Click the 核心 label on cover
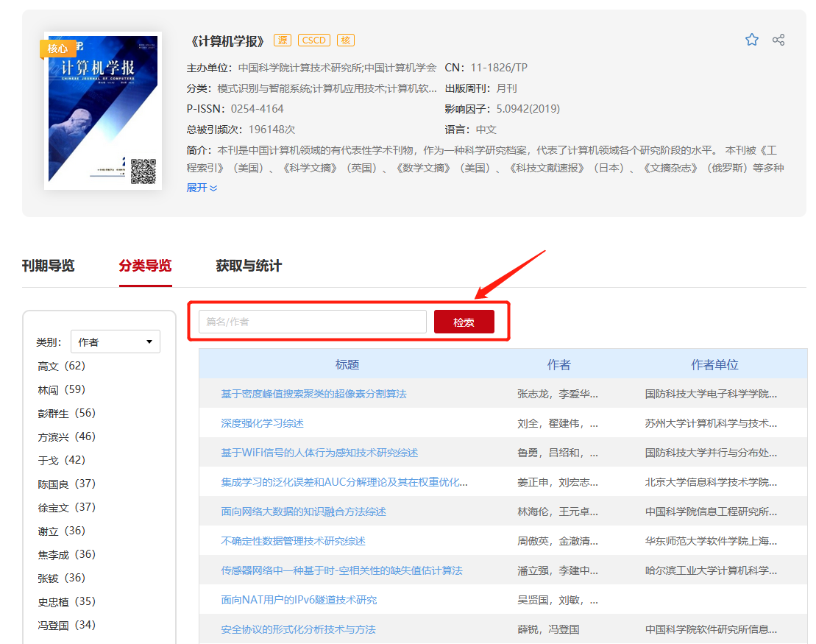 coord(57,49)
